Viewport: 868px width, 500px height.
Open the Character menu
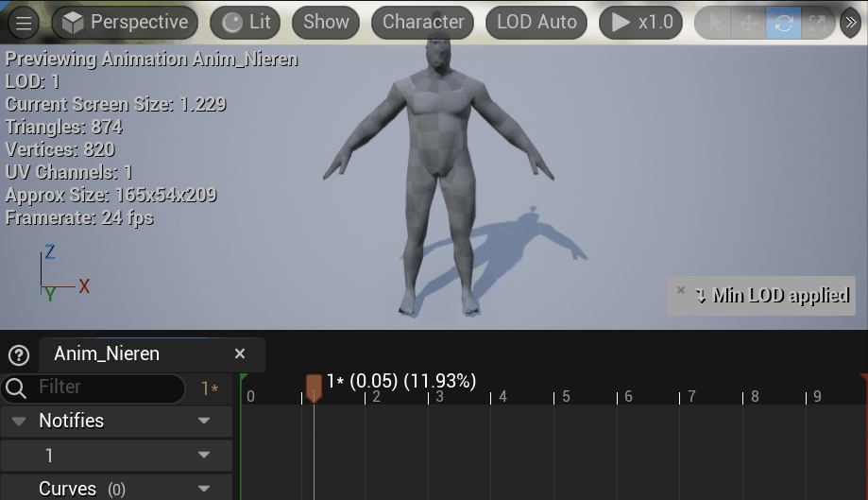pyautogui.click(x=422, y=23)
